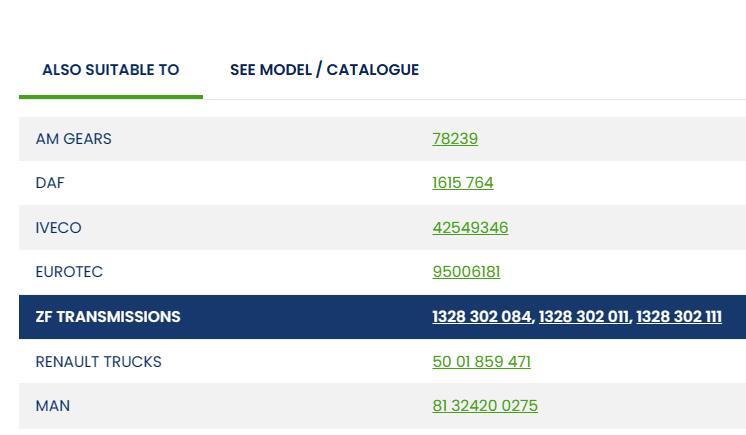Select the highlighted ZF TRANSMISSIONS label
The image size is (746, 435).
(x=108, y=317)
